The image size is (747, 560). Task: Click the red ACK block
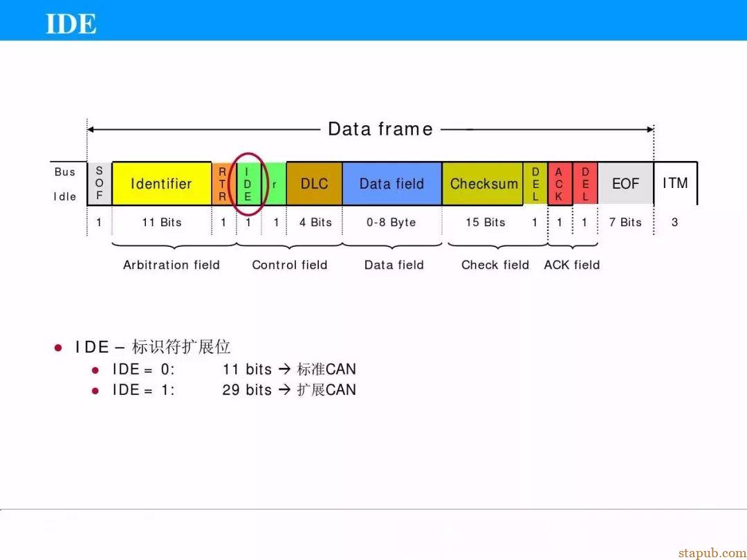click(x=559, y=184)
